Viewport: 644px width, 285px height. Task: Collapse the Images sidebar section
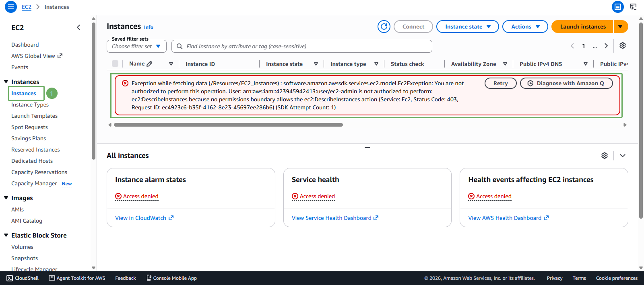pyautogui.click(x=6, y=198)
